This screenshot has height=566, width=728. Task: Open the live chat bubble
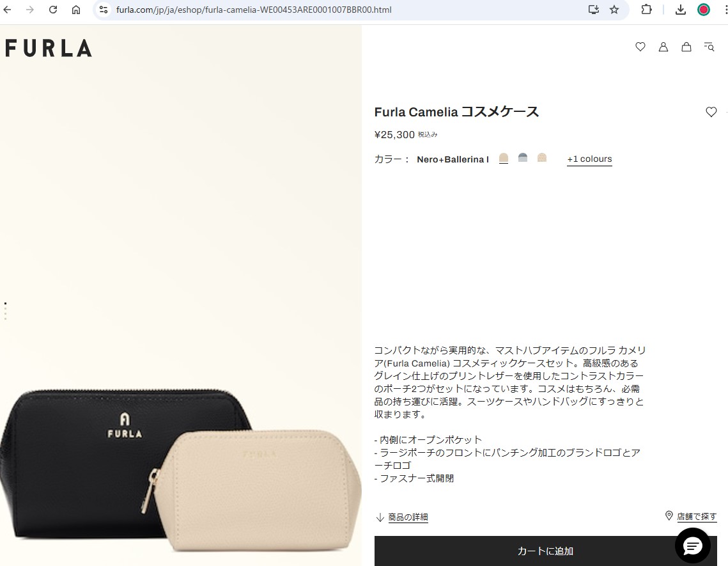693,546
